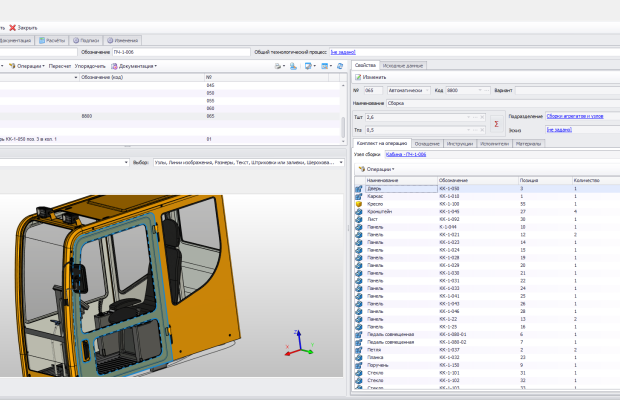Click the icon of Петля row
This screenshot has height=400, width=620.
(x=359, y=350)
